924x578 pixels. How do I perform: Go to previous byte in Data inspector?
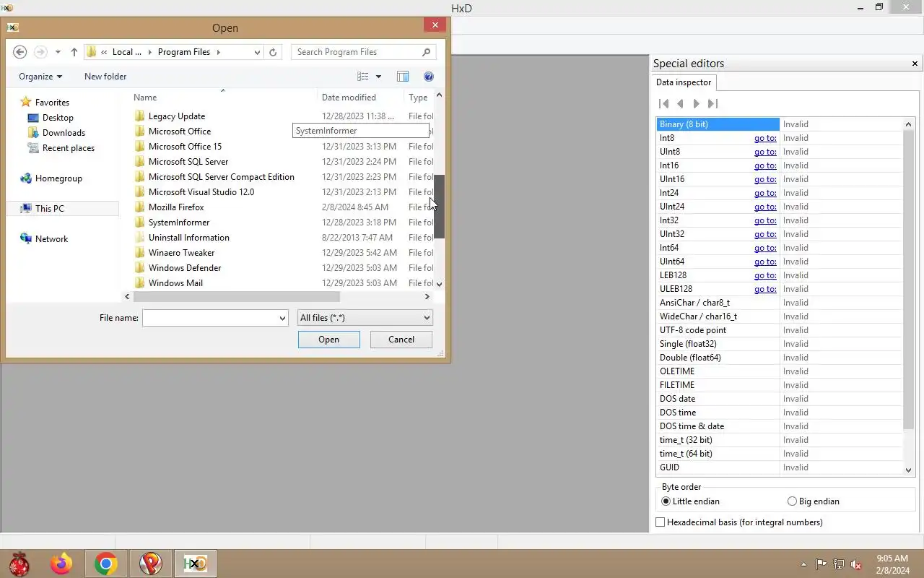pyautogui.click(x=680, y=104)
